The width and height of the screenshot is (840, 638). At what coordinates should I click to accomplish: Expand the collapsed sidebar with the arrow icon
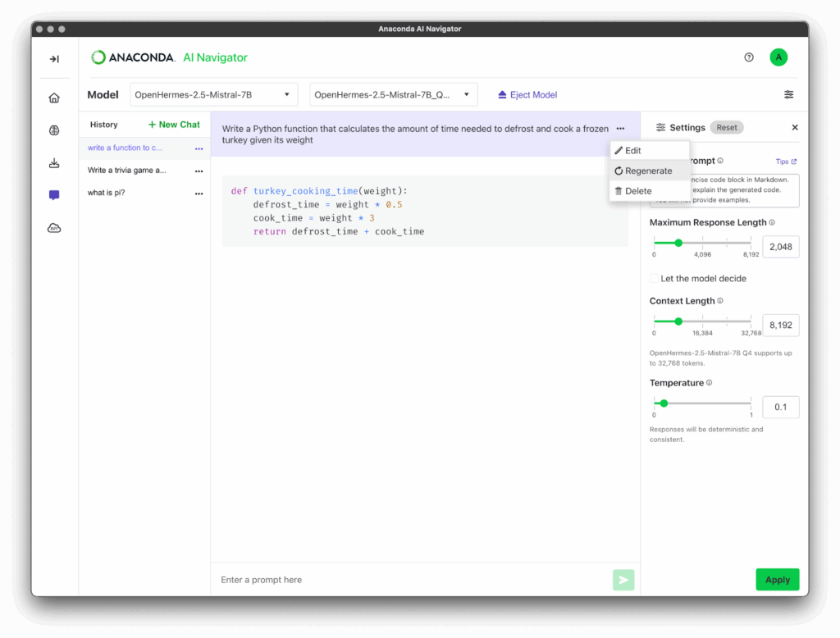[54, 59]
